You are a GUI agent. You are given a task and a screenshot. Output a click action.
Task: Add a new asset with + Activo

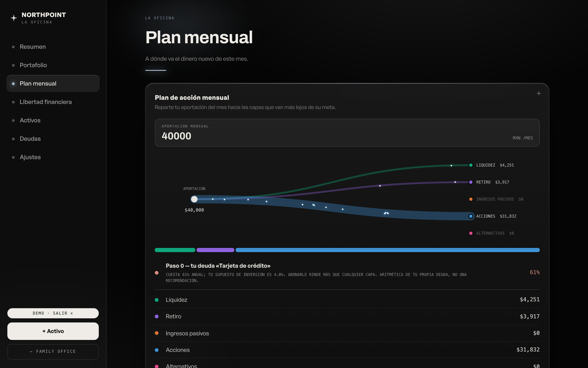[53, 331]
